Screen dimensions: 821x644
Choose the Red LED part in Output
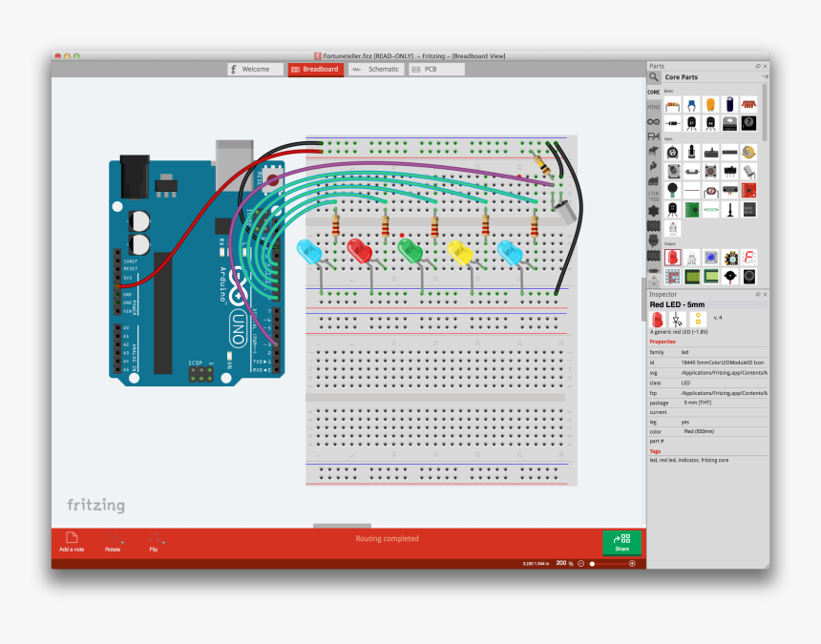[672, 258]
